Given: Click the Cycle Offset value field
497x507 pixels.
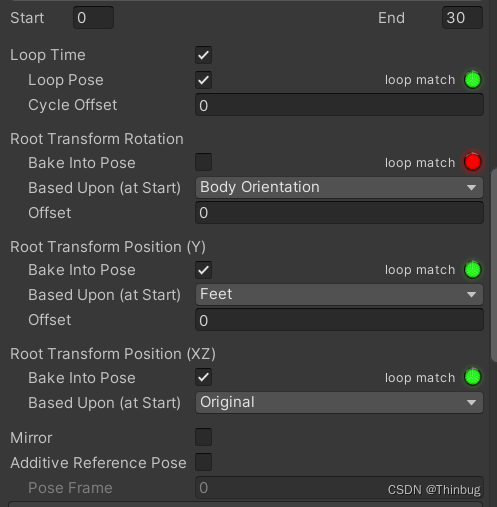Looking at the screenshot, I should [x=339, y=105].
